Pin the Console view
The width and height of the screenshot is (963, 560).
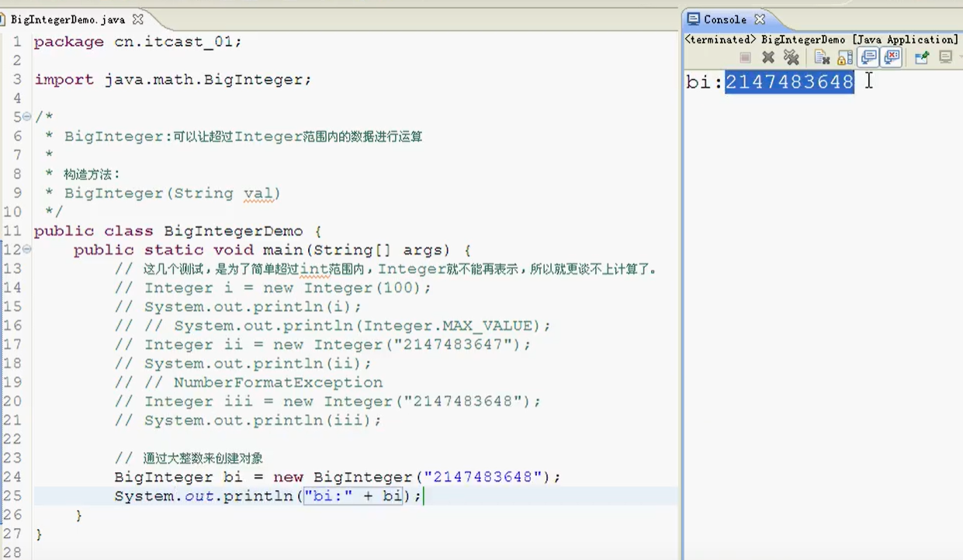point(923,57)
